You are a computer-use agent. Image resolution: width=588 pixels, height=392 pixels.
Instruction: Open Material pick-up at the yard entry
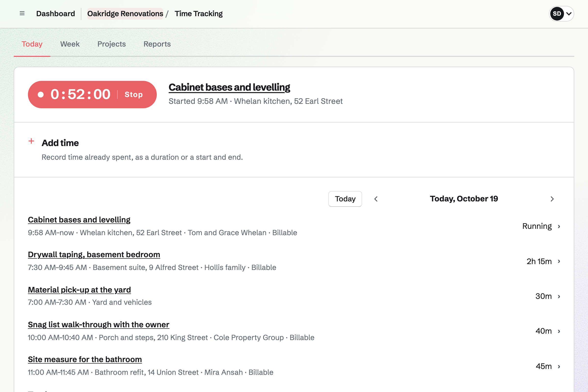click(x=79, y=290)
